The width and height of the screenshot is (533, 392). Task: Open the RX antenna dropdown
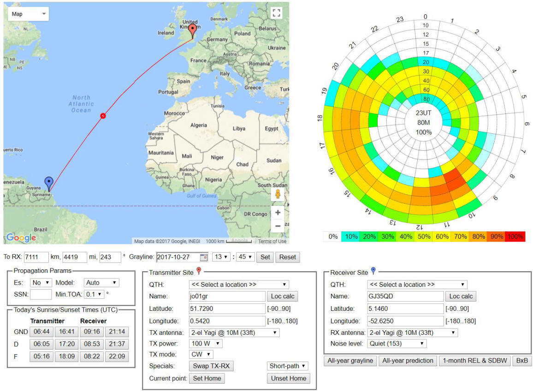click(413, 333)
